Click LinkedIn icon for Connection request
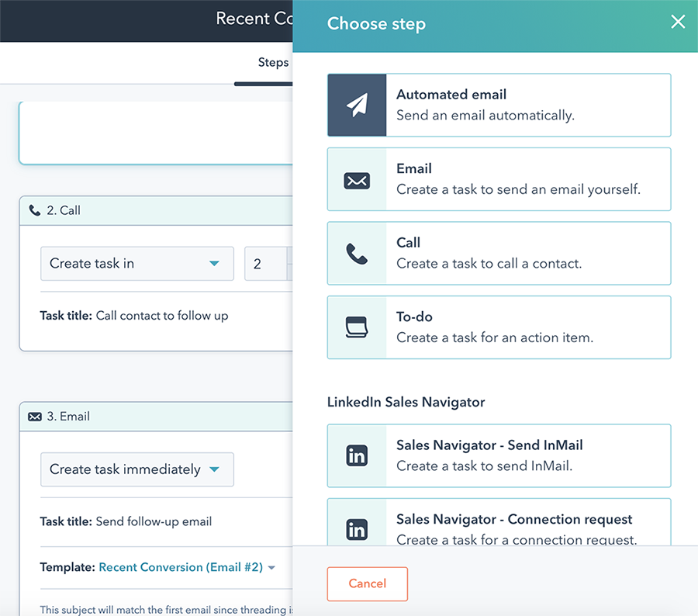This screenshot has width=698, height=616. coord(357,529)
